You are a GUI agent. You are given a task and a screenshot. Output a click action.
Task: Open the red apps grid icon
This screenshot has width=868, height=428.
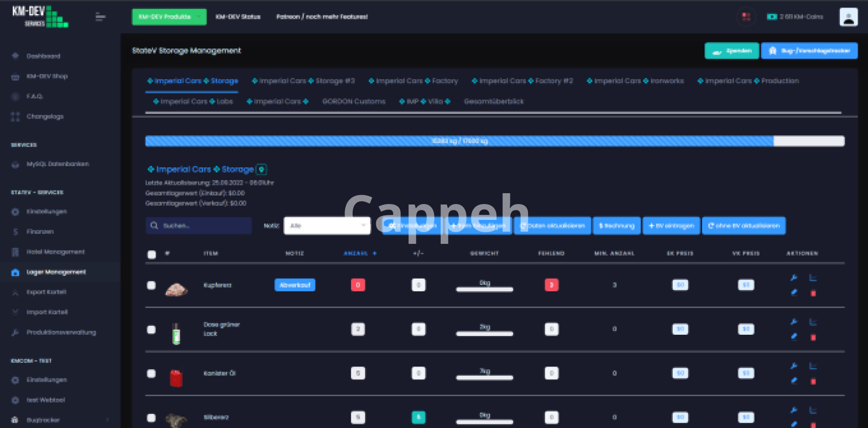coord(746,17)
